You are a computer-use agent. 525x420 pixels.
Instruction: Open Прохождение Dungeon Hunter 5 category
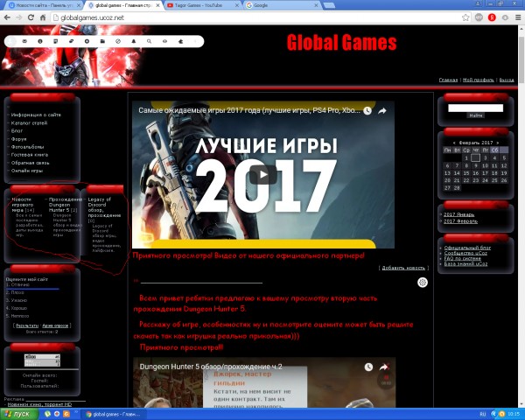[x=66, y=205]
